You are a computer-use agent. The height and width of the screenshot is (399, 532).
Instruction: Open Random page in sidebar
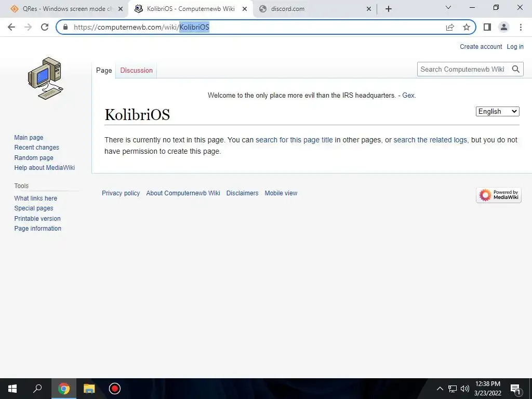(34, 158)
